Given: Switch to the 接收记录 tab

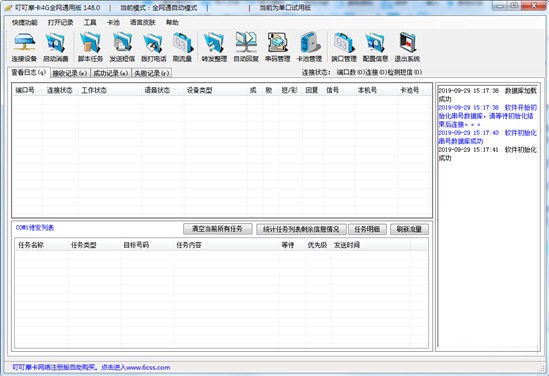Looking at the screenshot, I should coord(70,73).
